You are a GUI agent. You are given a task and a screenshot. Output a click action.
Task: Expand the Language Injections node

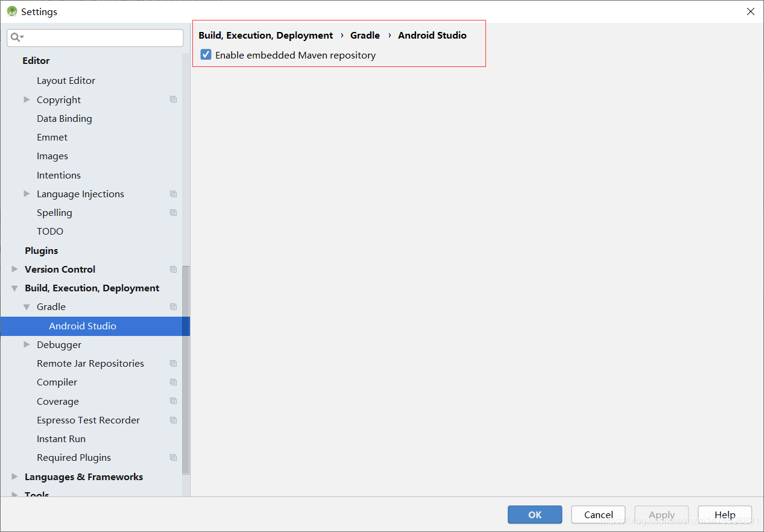click(27, 194)
